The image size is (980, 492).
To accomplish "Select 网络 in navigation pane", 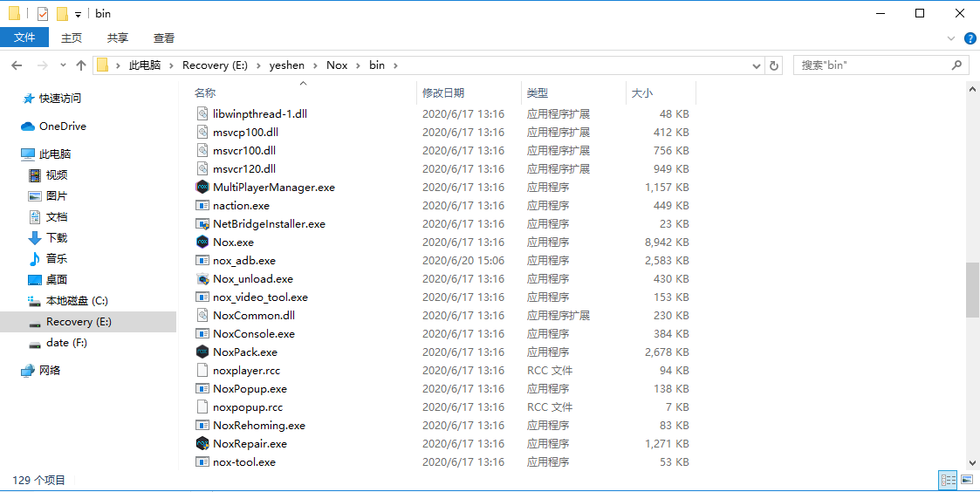I will point(50,370).
